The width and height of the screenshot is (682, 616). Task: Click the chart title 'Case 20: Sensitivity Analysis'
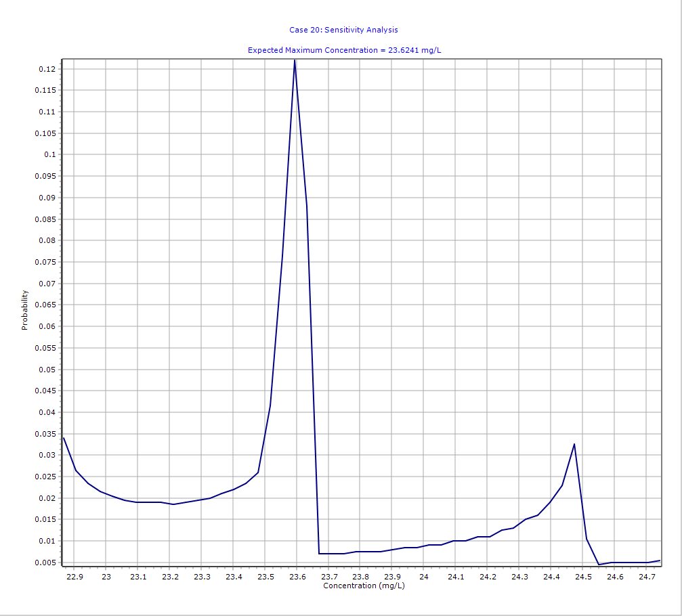pos(343,30)
